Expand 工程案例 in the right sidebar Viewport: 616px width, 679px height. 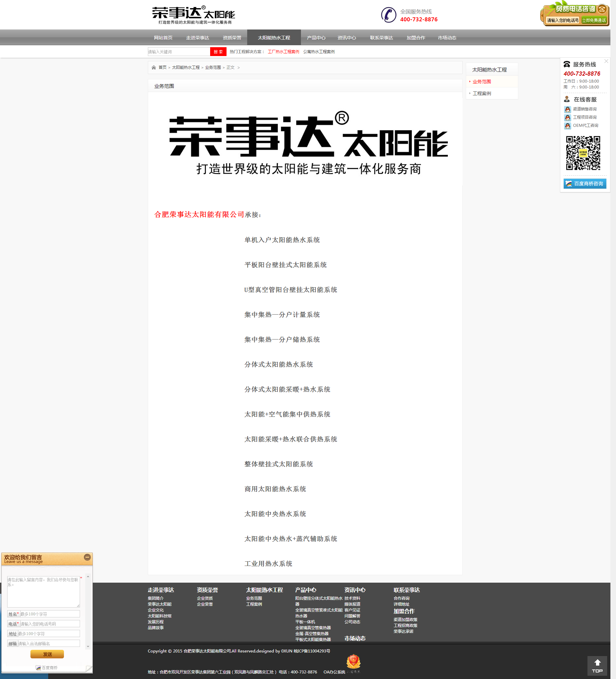click(483, 93)
